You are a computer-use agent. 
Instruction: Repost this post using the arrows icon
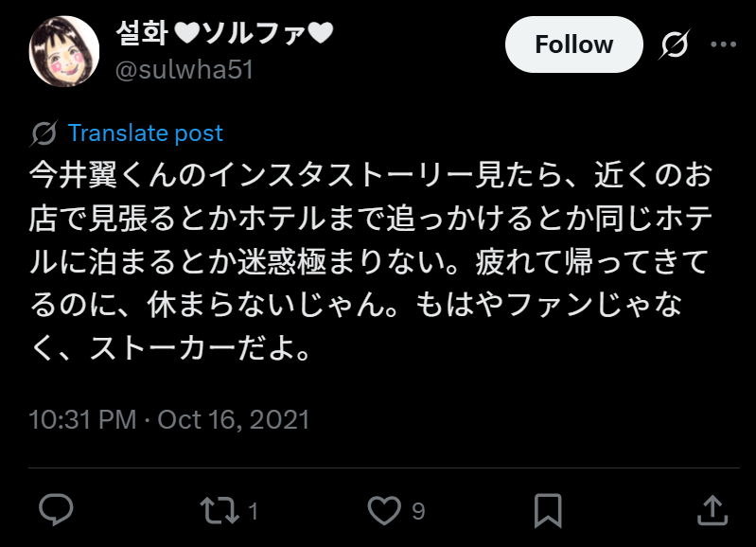[x=220, y=511]
